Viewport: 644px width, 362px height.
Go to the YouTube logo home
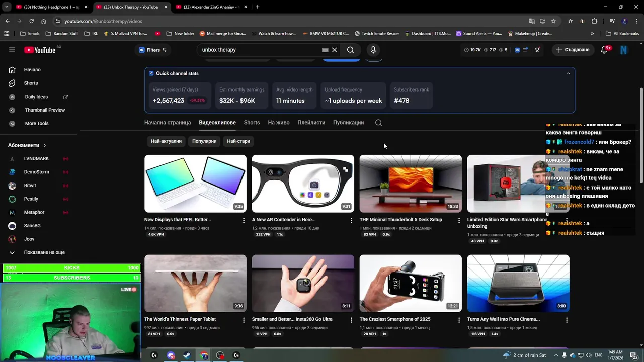pyautogui.click(x=40, y=50)
